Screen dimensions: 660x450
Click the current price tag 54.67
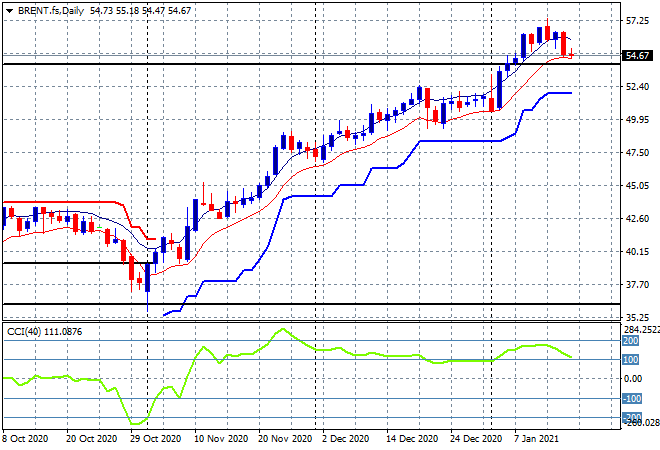click(x=637, y=56)
